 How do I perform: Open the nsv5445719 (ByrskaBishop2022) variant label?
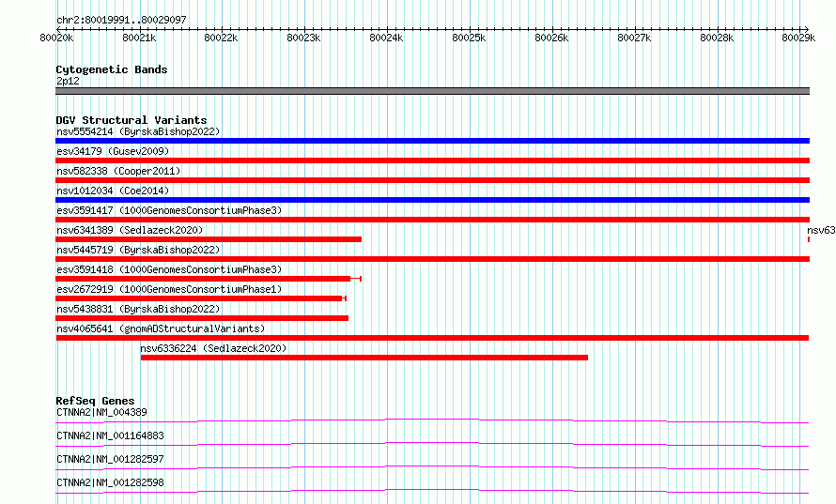coord(138,250)
